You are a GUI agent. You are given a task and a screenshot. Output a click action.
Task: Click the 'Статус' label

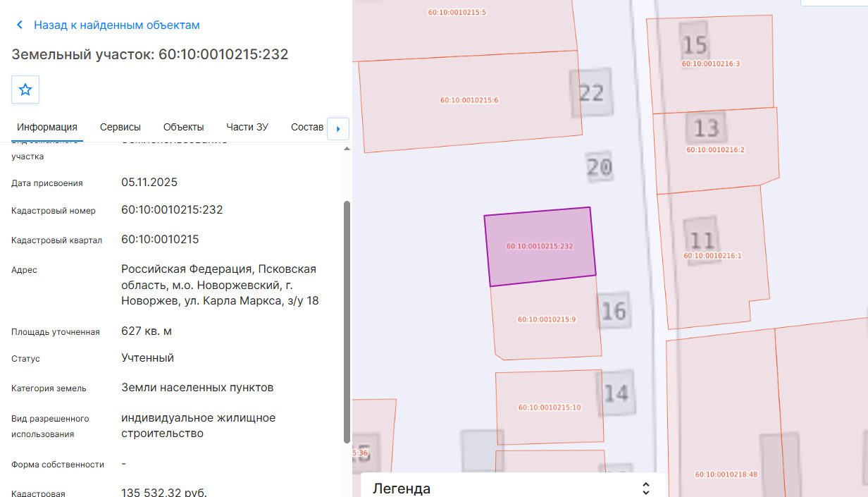[x=26, y=359]
